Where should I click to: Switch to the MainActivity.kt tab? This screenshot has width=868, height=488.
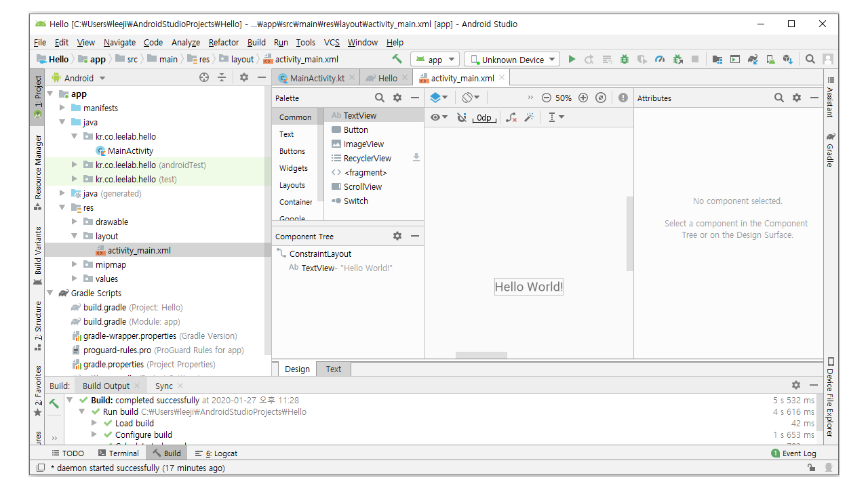point(317,78)
